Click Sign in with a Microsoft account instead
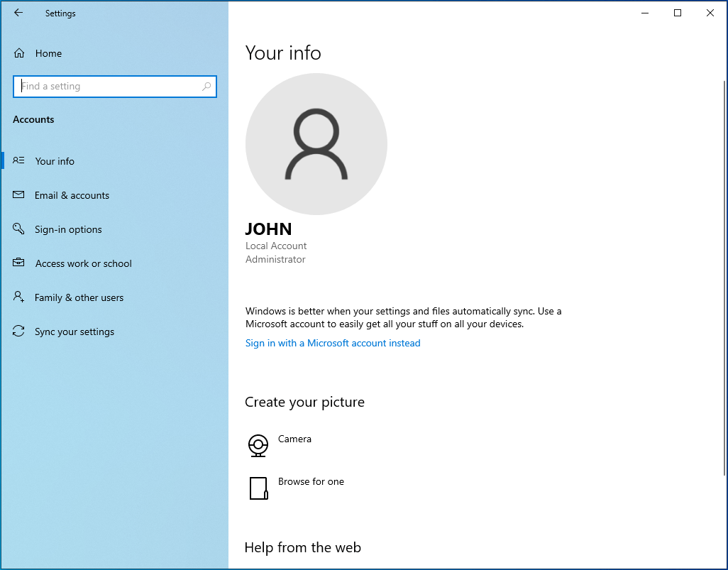Screen dimensions: 728x570 click(x=333, y=343)
